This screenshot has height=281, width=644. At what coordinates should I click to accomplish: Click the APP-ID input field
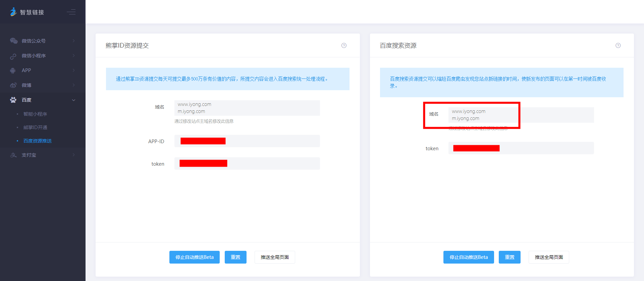[x=247, y=141]
